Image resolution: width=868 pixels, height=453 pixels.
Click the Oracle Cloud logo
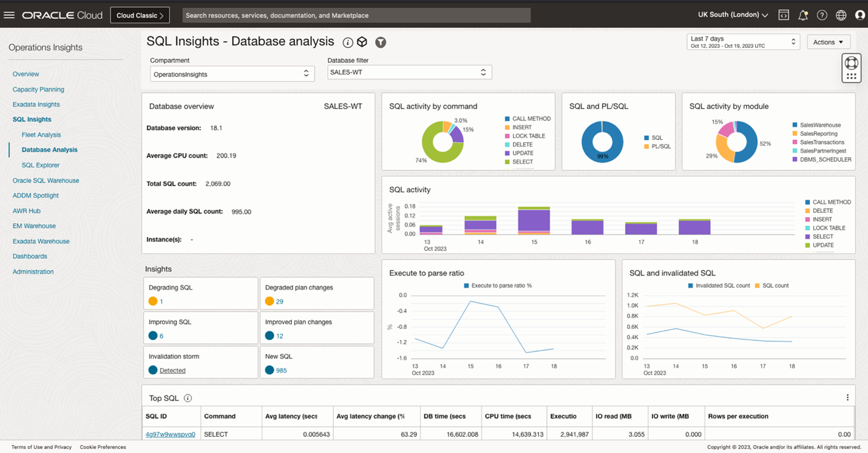[63, 15]
